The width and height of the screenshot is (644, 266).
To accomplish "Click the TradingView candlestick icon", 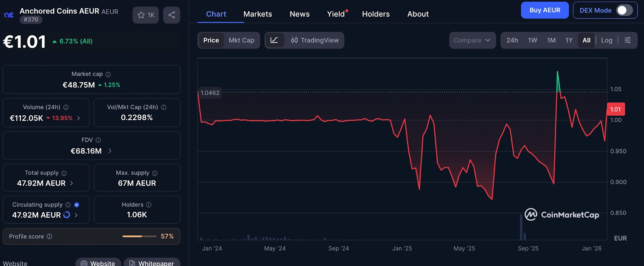I will click(x=294, y=40).
